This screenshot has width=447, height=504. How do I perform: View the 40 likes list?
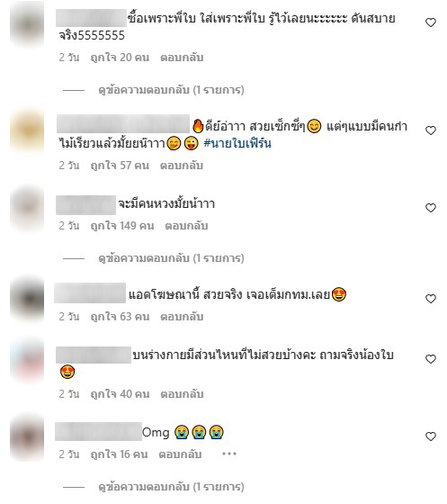tap(121, 394)
